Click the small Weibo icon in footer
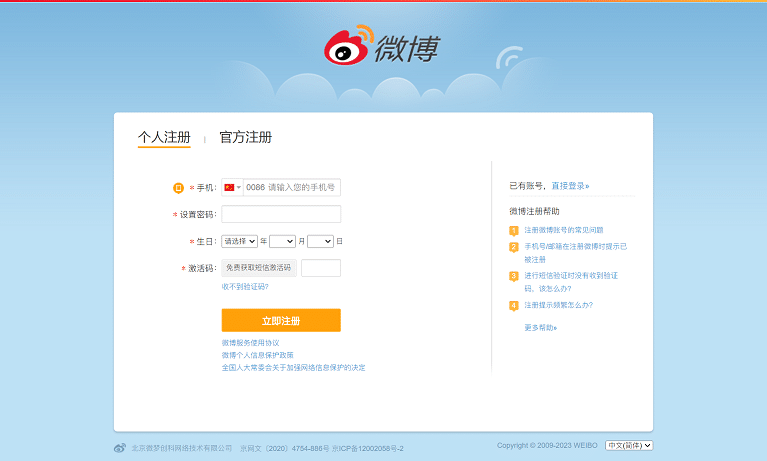Image resolution: width=767 pixels, height=461 pixels. tap(120, 447)
